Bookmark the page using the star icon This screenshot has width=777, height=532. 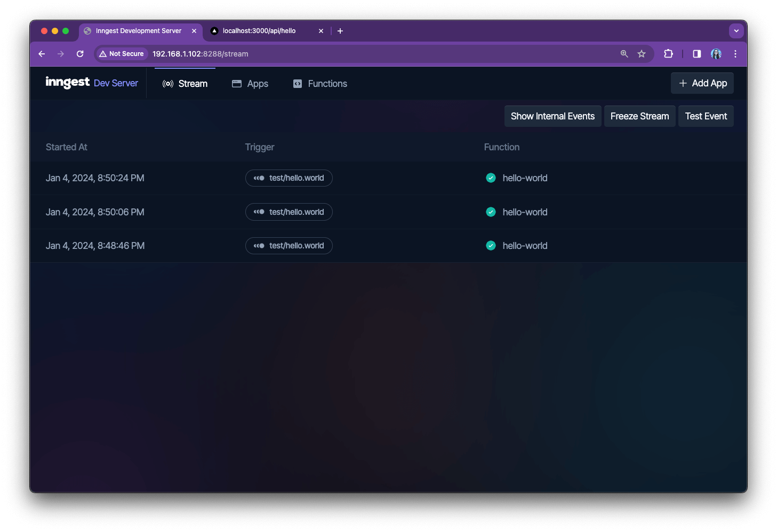click(x=642, y=54)
